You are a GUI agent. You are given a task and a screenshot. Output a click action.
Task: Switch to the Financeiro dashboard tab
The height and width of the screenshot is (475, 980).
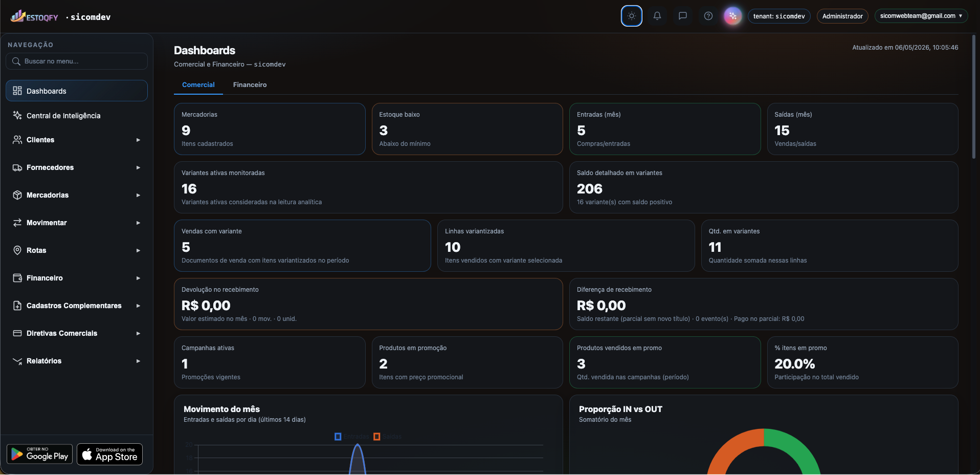[250, 85]
